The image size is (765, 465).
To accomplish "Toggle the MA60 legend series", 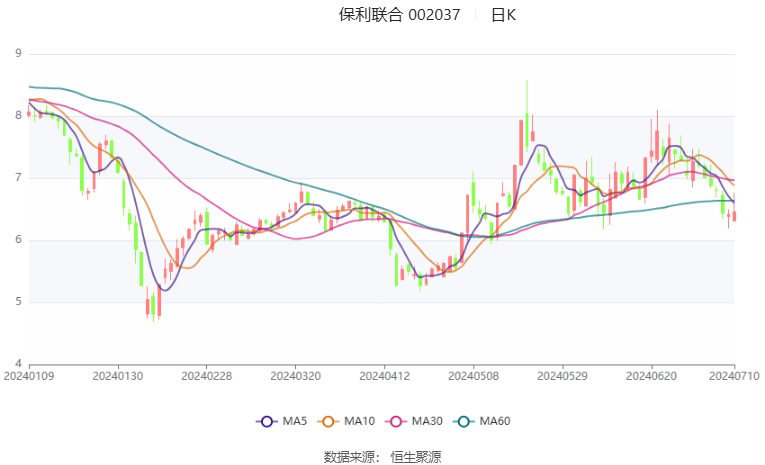I will click(482, 421).
